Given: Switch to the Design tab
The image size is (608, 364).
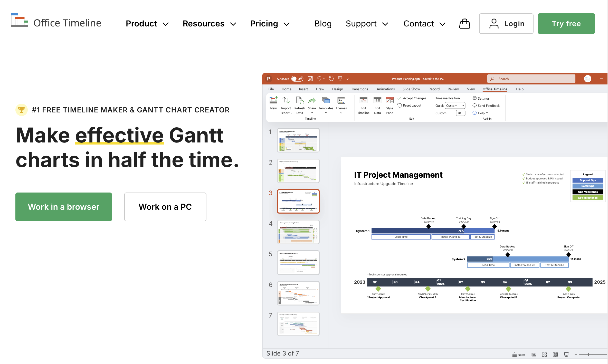Looking at the screenshot, I should (x=337, y=89).
